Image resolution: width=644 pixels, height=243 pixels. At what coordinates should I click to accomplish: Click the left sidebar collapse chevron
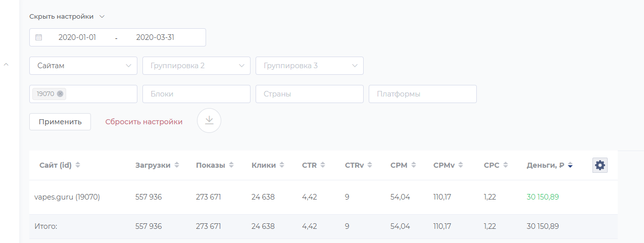click(x=6, y=65)
